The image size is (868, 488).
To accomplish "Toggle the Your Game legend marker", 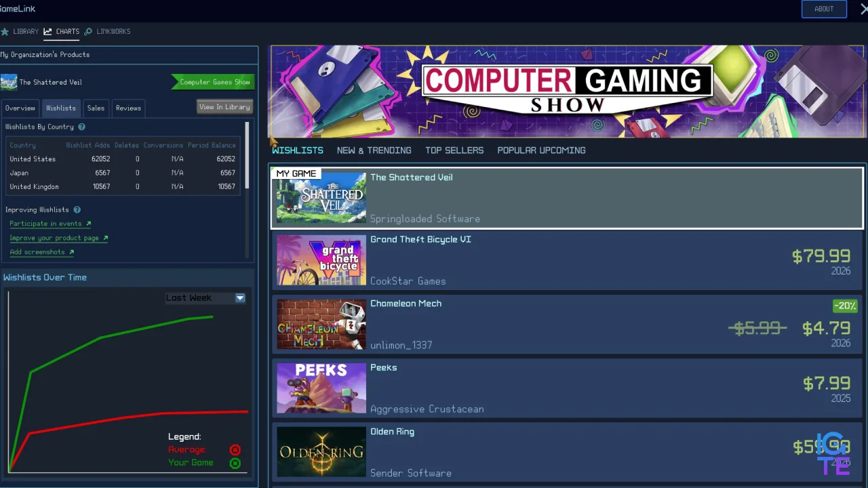I will [x=235, y=464].
